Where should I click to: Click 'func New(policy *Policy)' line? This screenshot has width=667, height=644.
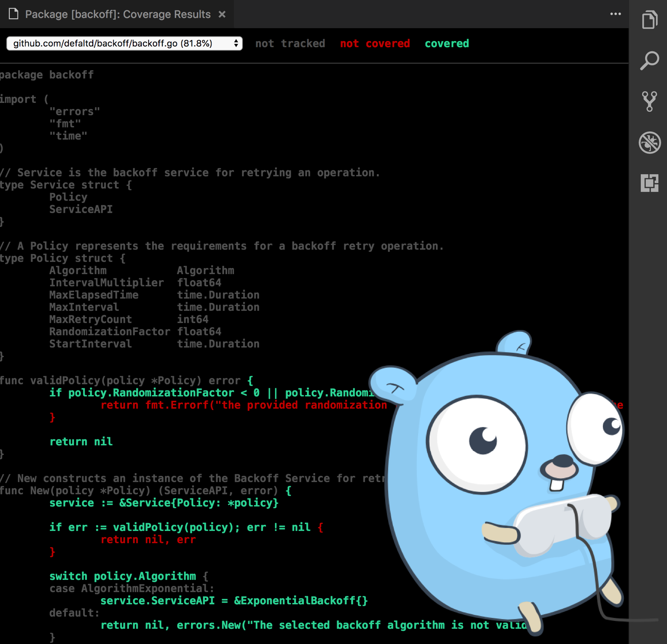coord(146,491)
